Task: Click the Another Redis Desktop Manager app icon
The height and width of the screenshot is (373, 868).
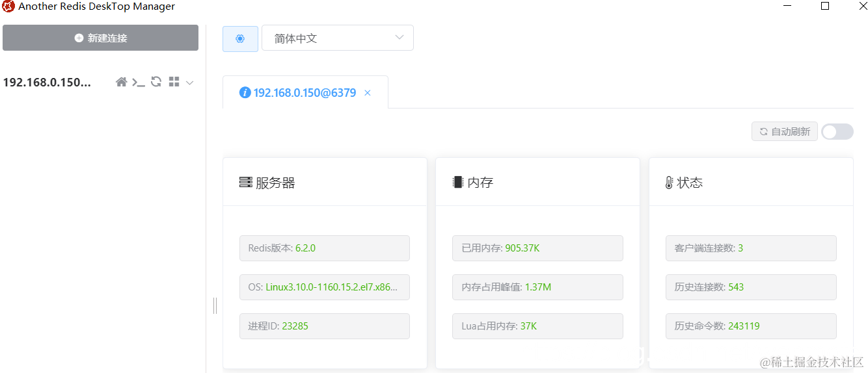Action: pos(8,6)
